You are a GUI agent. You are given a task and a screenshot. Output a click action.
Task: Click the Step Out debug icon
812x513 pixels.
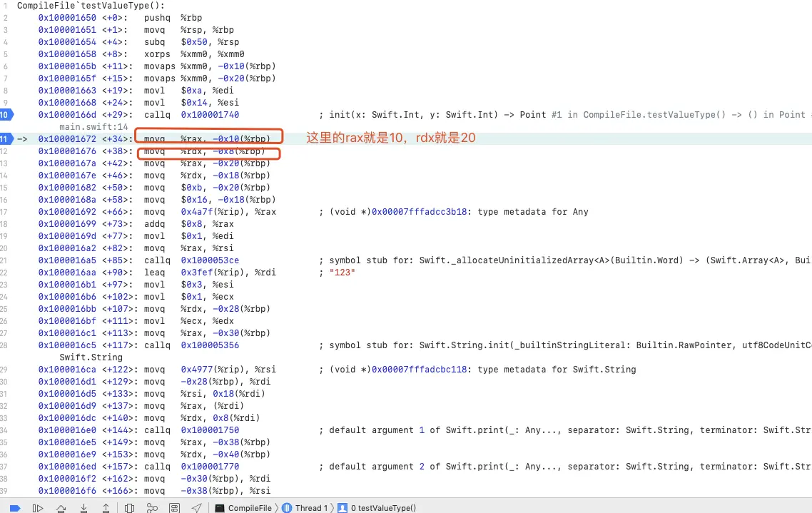[106, 508]
